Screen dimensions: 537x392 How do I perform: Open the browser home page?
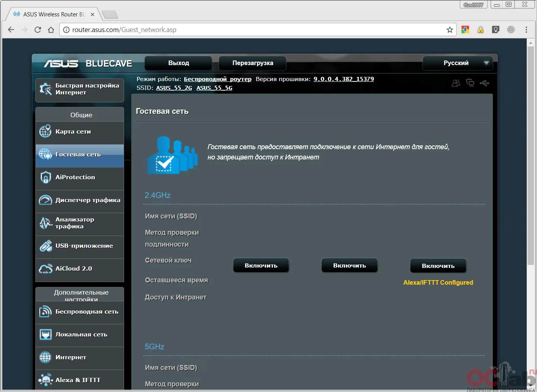(x=51, y=30)
